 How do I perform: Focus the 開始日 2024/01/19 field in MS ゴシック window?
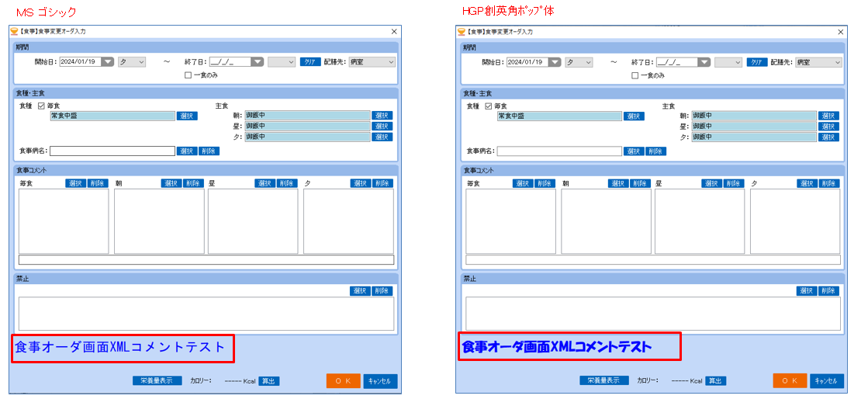(80, 62)
